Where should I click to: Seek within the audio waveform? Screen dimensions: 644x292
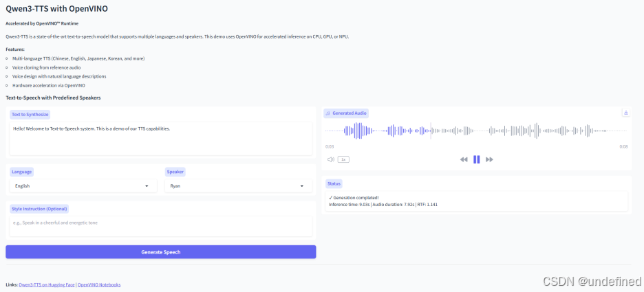[x=476, y=131]
